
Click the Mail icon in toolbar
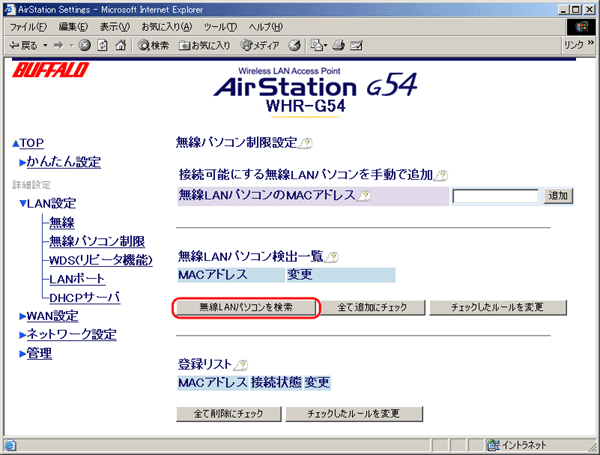pyautogui.click(x=316, y=46)
